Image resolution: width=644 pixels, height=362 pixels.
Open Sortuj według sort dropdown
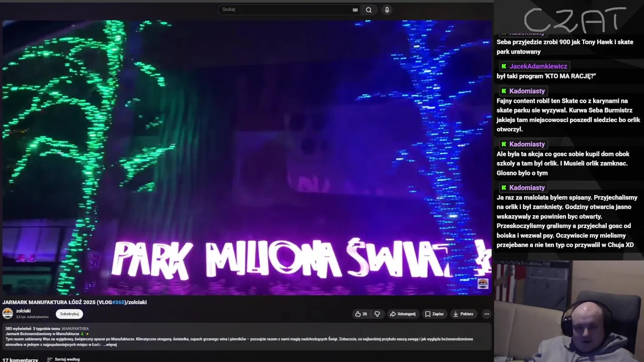click(x=63, y=359)
